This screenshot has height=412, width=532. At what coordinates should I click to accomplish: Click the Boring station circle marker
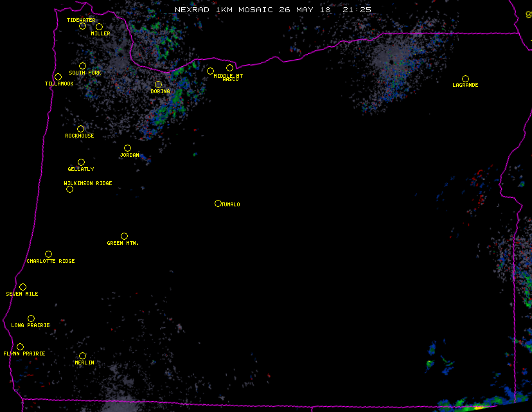(x=158, y=84)
